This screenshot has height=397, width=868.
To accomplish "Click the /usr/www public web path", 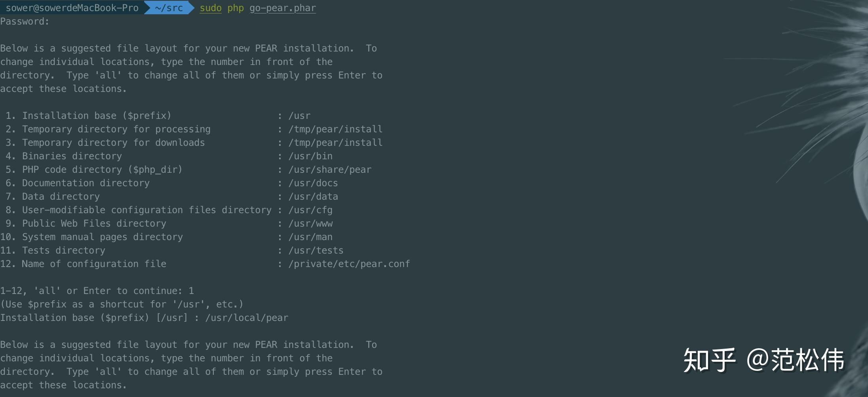I will (310, 223).
